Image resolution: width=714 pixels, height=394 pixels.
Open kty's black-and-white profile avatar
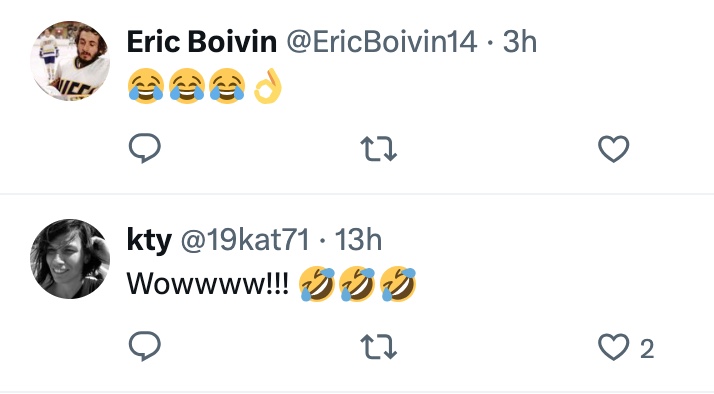click(70, 259)
